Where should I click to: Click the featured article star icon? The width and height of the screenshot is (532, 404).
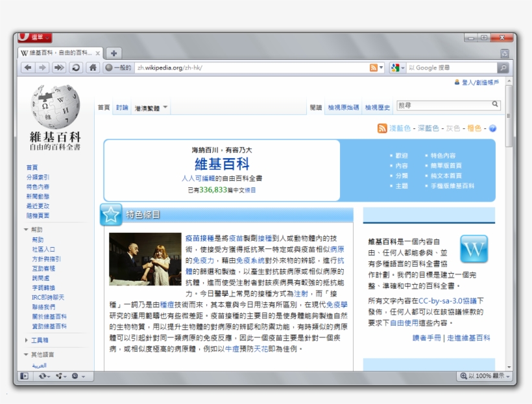(111, 215)
